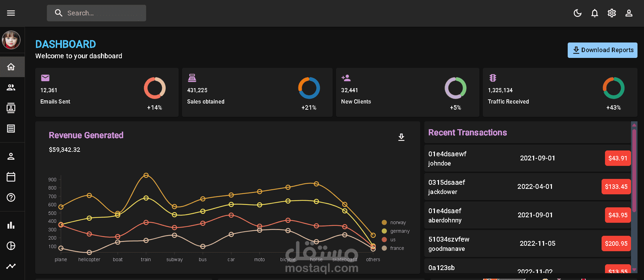Screen dimensions: 644x280
Task: Click the $43.91 amount badge
Action: click(618, 158)
